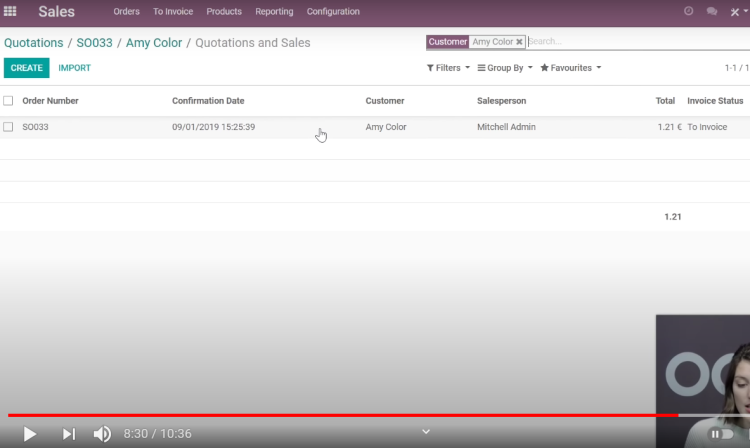Open the Favourites dropdown
The width and height of the screenshot is (750, 448).
click(x=571, y=68)
